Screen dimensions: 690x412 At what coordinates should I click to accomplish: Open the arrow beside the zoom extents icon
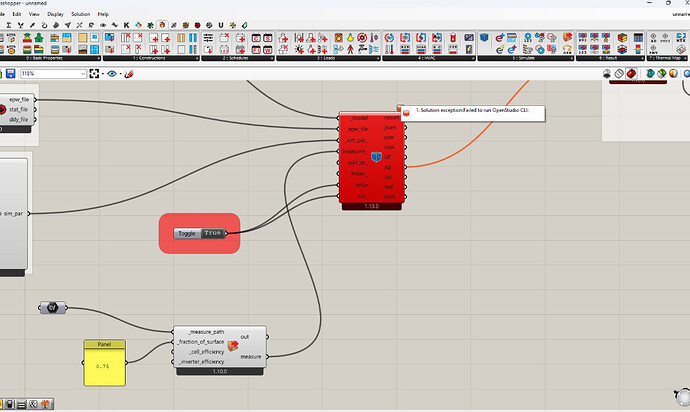(103, 74)
